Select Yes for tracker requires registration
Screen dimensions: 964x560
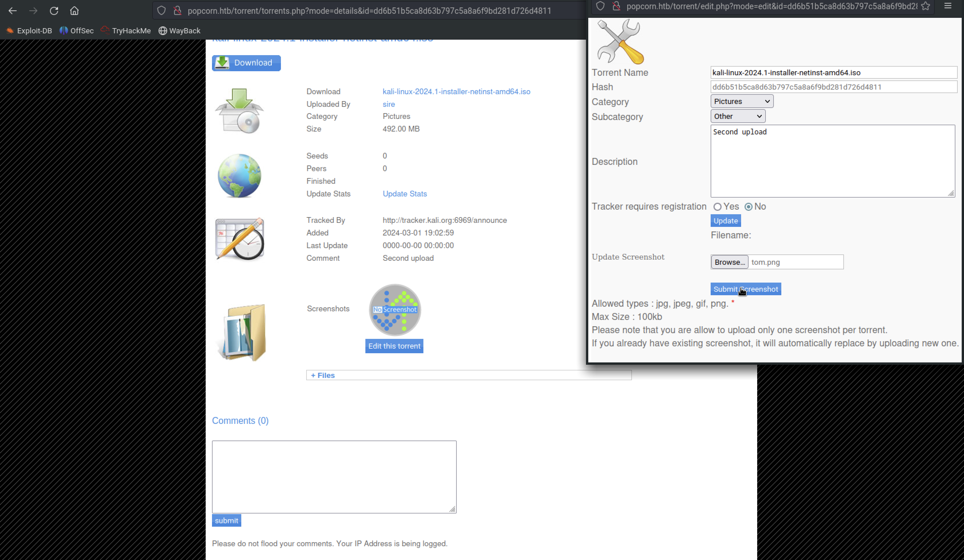[x=717, y=207]
